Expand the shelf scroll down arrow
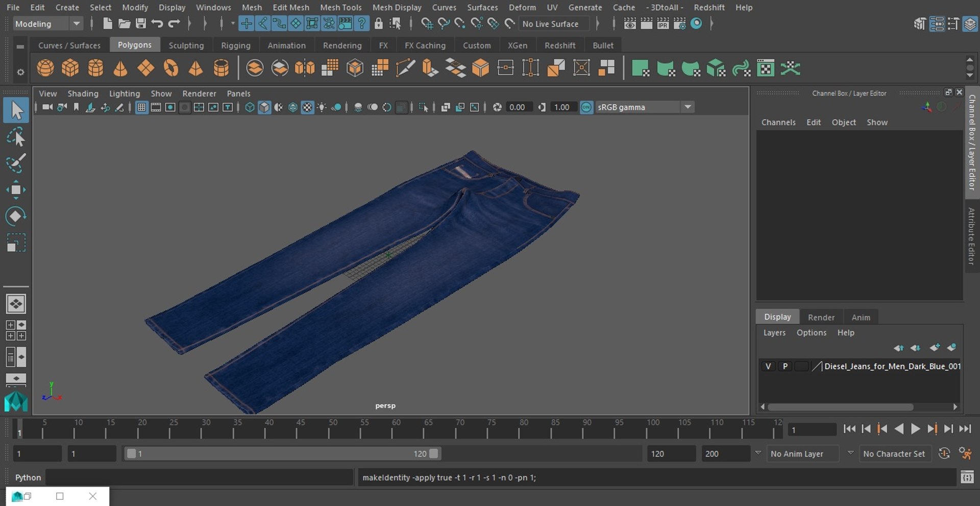This screenshot has width=980, height=506. [x=970, y=76]
